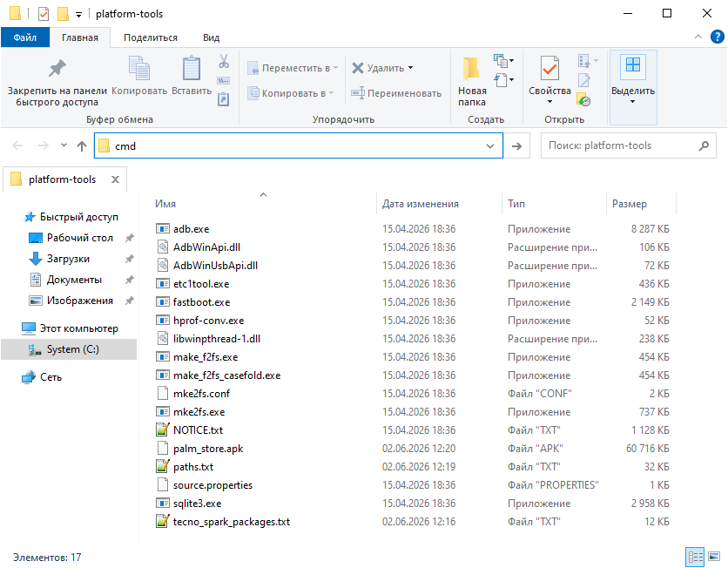Close the platform-tools tab
728x568 pixels.
tap(115, 179)
